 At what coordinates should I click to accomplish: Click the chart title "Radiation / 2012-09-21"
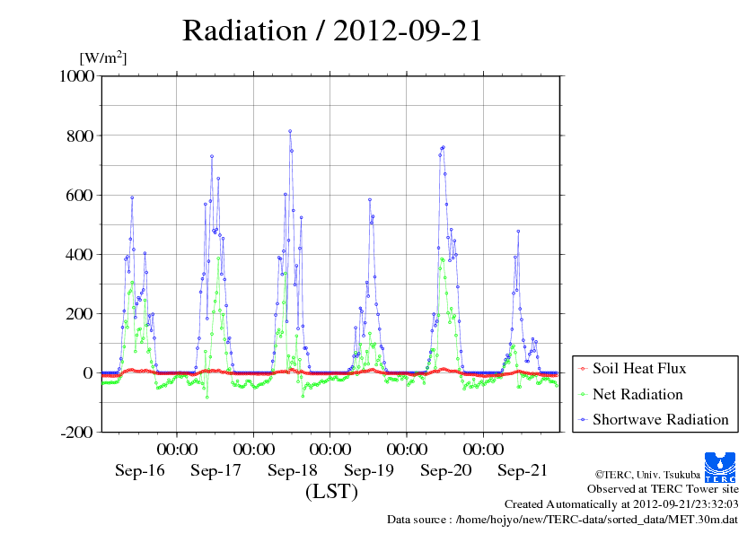coord(331,31)
